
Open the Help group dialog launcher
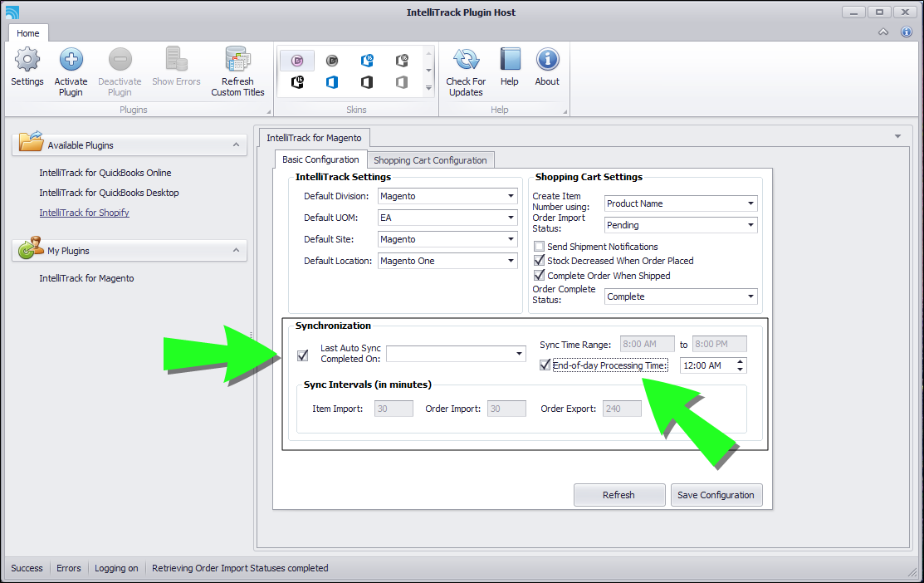[565, 111]
